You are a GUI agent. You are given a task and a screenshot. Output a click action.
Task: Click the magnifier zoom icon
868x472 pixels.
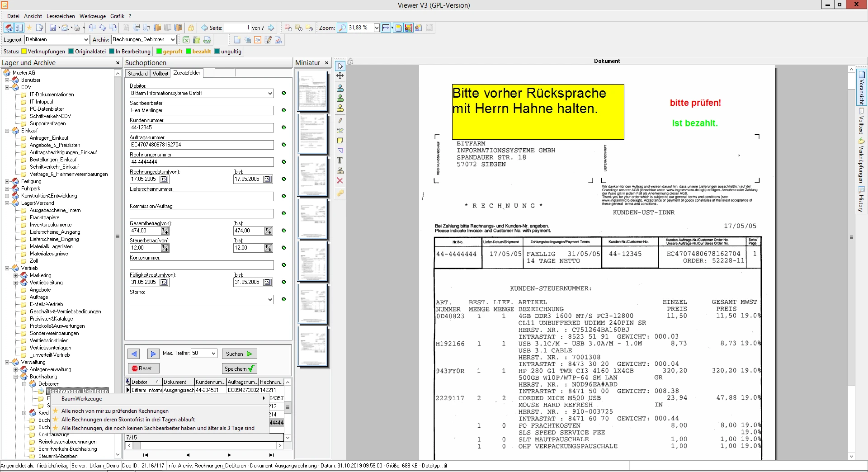(x=342, y=28)
